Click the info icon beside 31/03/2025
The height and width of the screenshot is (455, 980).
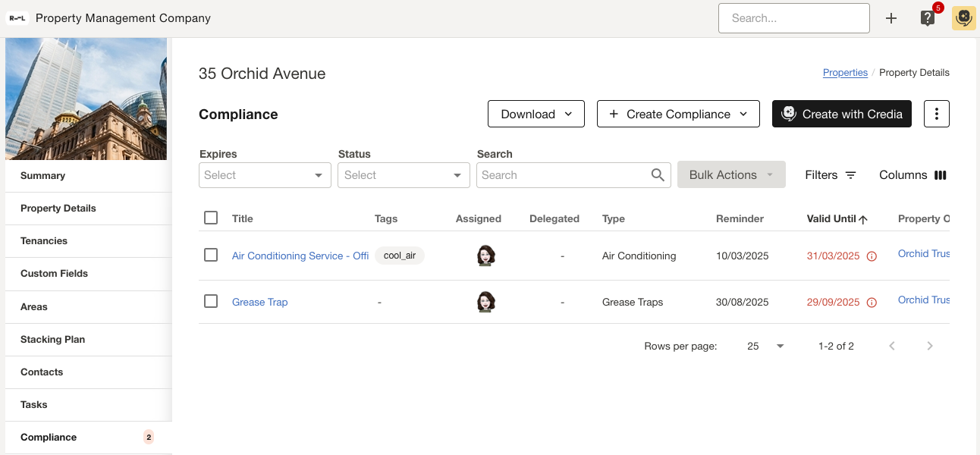coord(872,256)
